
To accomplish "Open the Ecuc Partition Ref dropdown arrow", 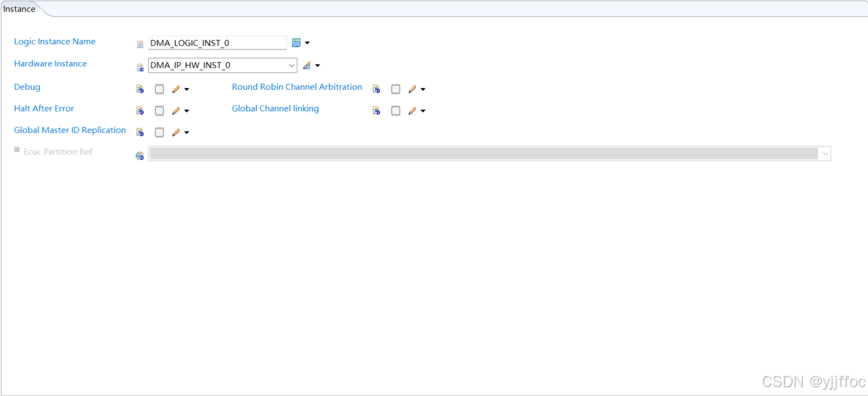I will coord(825,154).
